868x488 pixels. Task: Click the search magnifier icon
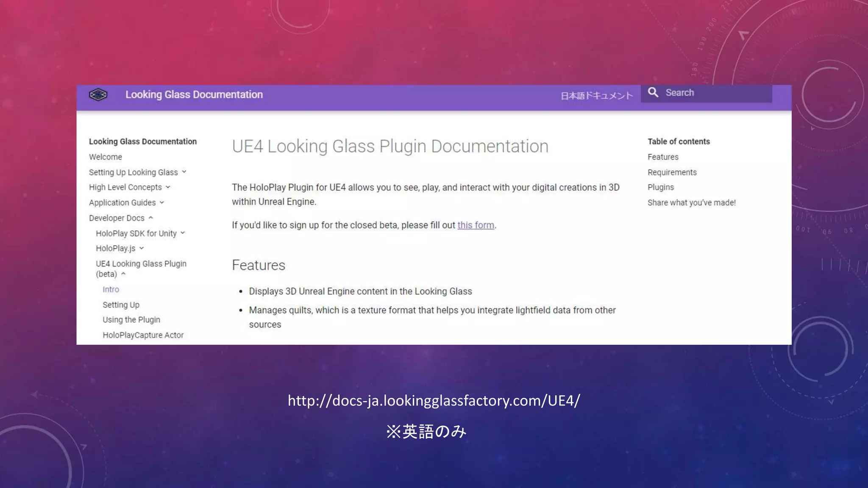tap(653, 92)
